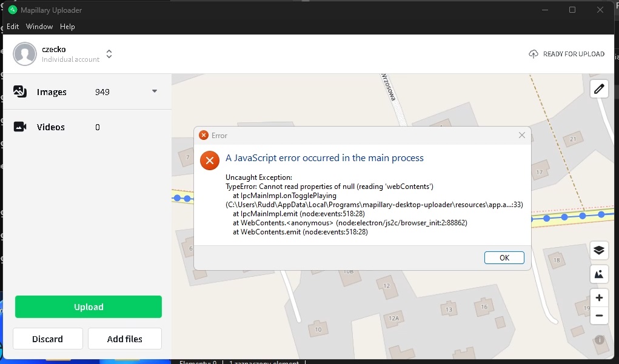Click the 'Uncaught Exception:' line
The width and height of the screenshot is (619, 364).
(x=259, y=177)
